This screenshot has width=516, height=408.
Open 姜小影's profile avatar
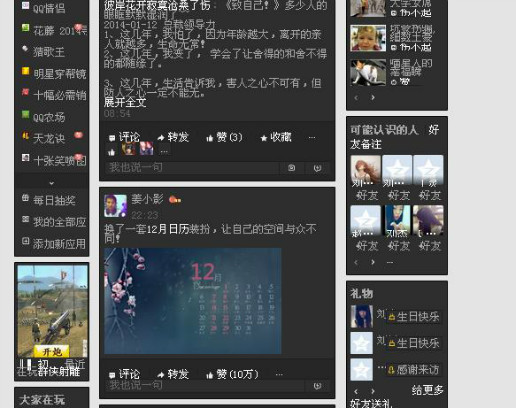pyautogui.click(x=115, y=206)
